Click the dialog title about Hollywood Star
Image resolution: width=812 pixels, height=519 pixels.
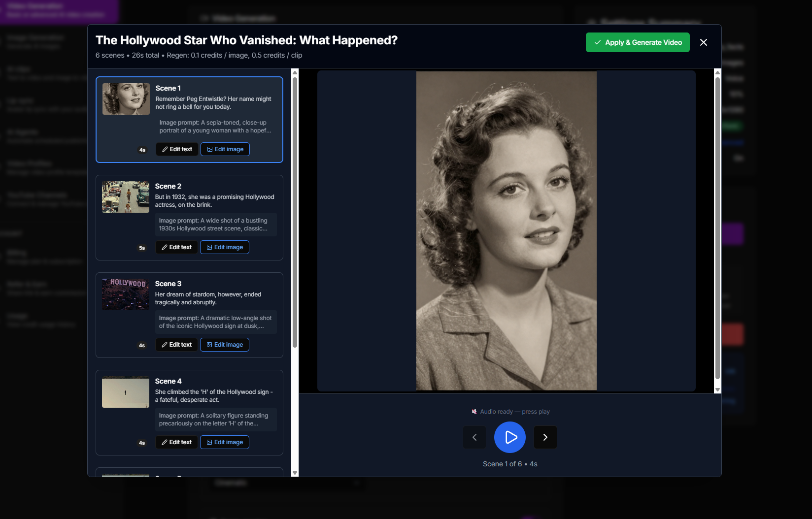click(246, 40)
